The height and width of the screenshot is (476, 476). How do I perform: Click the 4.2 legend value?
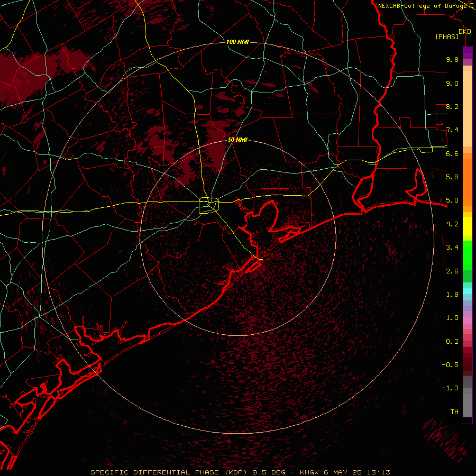tap(452, 224)
